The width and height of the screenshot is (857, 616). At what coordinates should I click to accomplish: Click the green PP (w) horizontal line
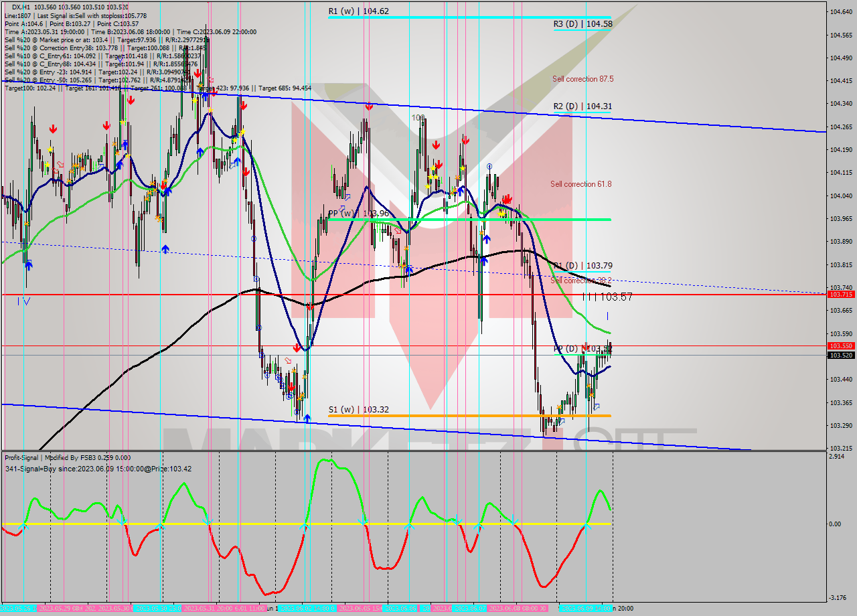469,219
